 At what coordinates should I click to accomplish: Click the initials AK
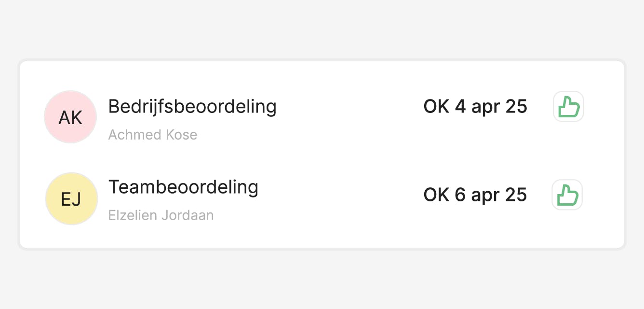pos(70,117)
